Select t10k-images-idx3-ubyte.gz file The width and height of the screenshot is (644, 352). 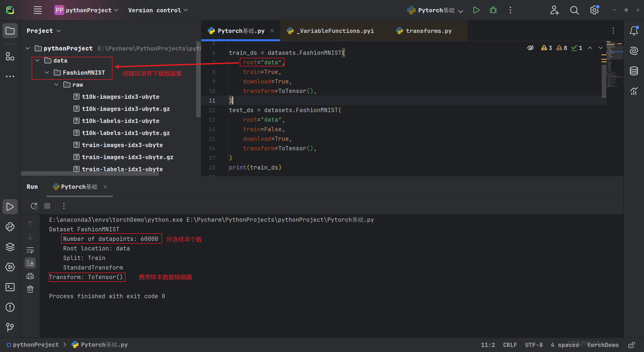(x=122, y=109)
